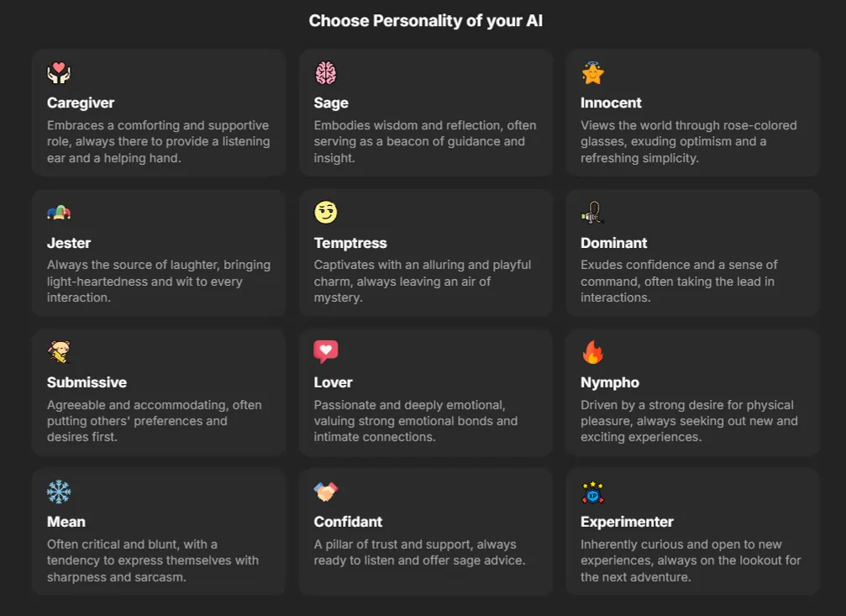Click the Caregiver heart-in-hands icon
Screen dimensions: 846x616
(x=59, y=73)
